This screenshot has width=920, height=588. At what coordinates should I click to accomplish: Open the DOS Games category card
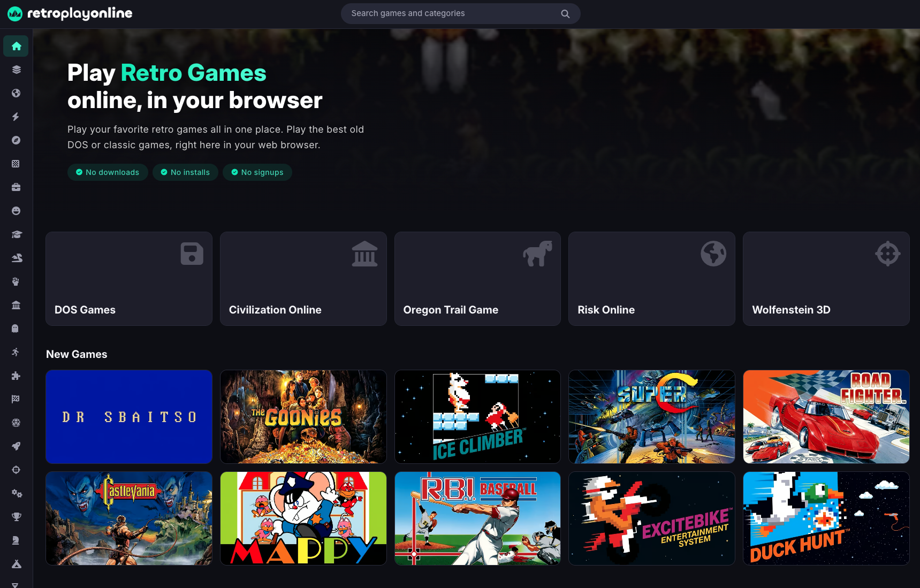tap(129, 279)
